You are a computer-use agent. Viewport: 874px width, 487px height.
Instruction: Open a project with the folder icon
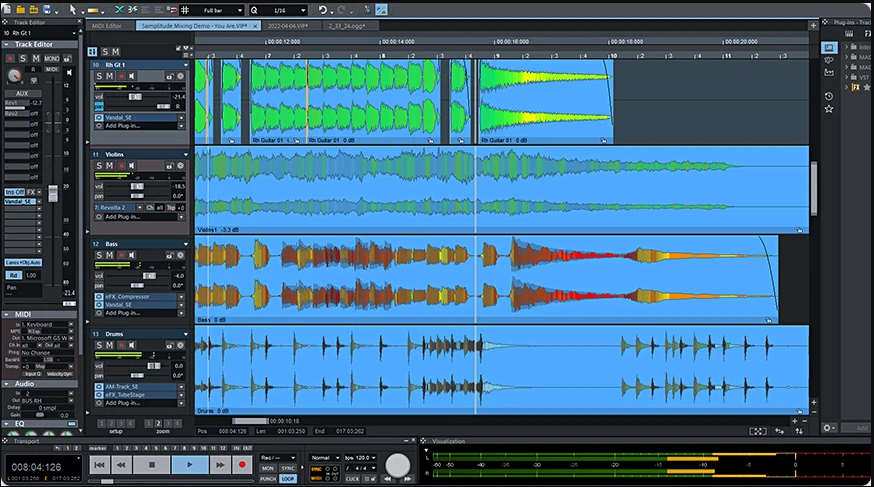click(x=21, y=9)
